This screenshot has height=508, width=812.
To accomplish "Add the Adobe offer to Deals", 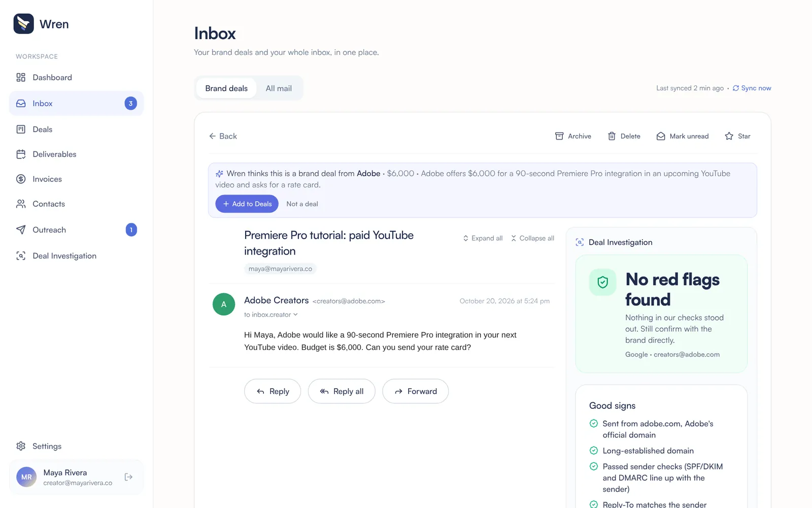I will tap(247, 204).
